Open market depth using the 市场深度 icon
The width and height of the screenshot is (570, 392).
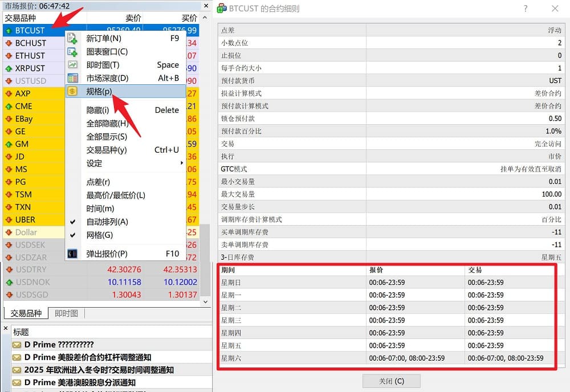click(72, 77)
